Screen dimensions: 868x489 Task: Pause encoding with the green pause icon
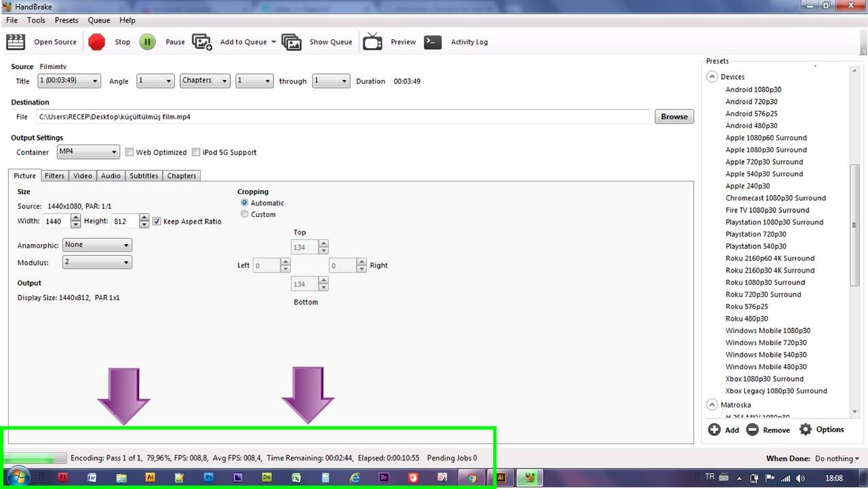tap(147, 42)
